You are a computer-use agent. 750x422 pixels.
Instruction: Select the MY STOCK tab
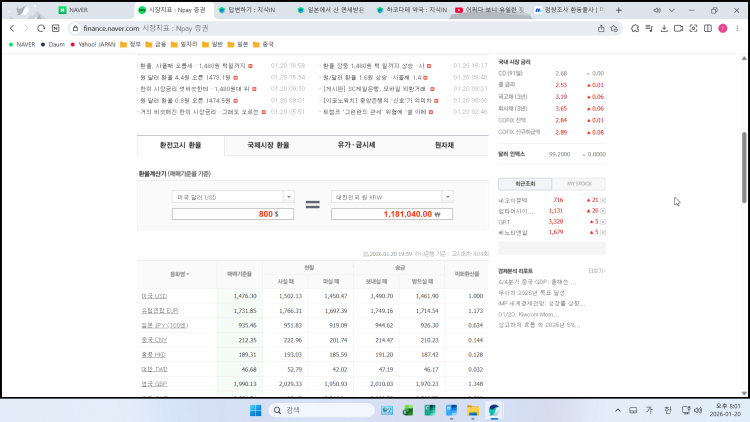[x=579, y=184]
